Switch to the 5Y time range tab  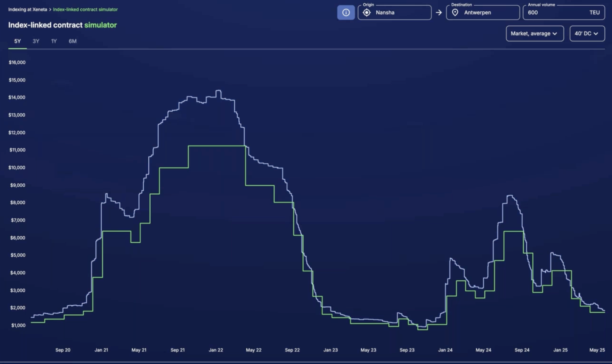(x=18, y=41)
